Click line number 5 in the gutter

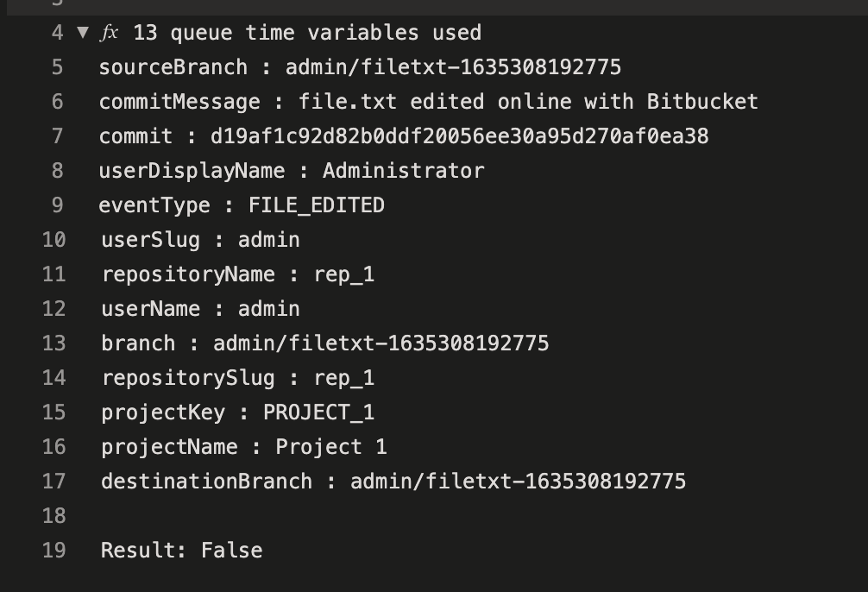[x=57, y=67]
